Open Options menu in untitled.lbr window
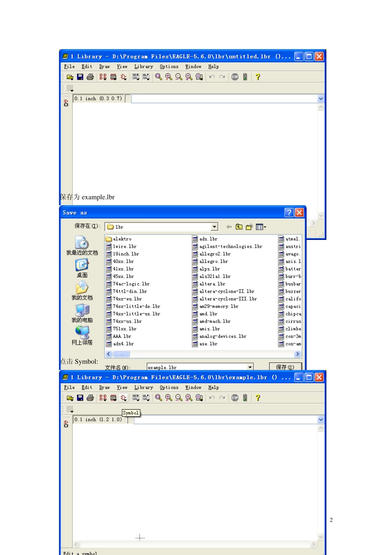Viewport: 392px width, 555px height. pyautogui.click(x=169, y=66)
